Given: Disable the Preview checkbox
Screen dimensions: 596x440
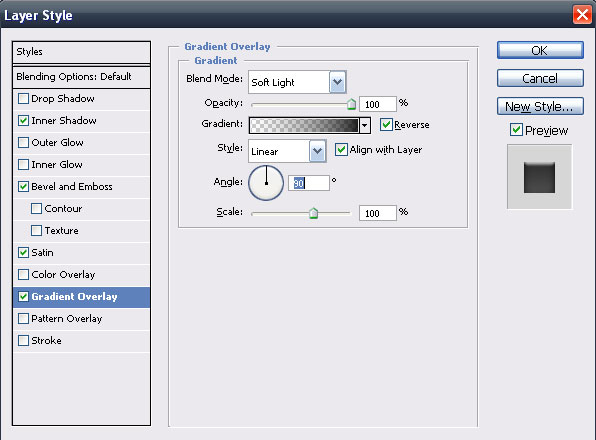Looking at the screenshot, I should (x=516, y=130).
